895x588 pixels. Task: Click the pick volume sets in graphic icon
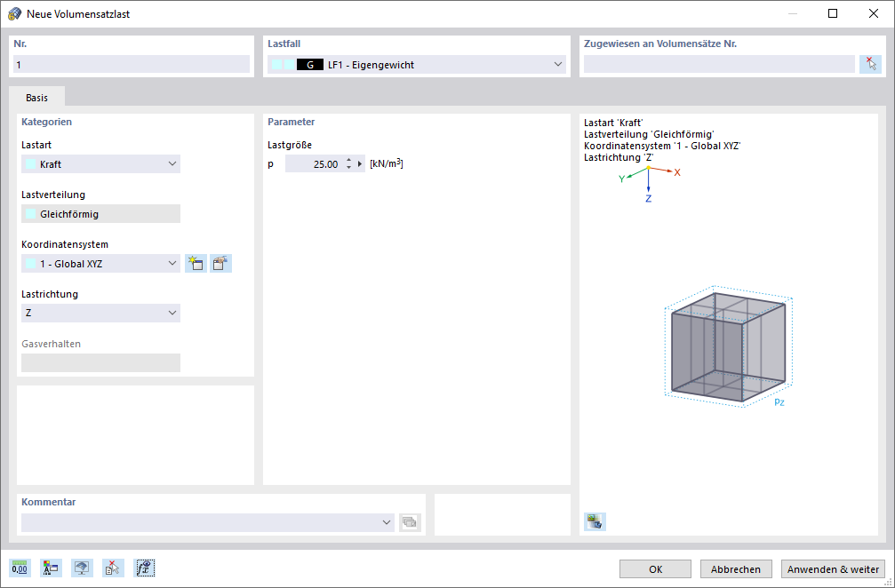tap(870, 65)
